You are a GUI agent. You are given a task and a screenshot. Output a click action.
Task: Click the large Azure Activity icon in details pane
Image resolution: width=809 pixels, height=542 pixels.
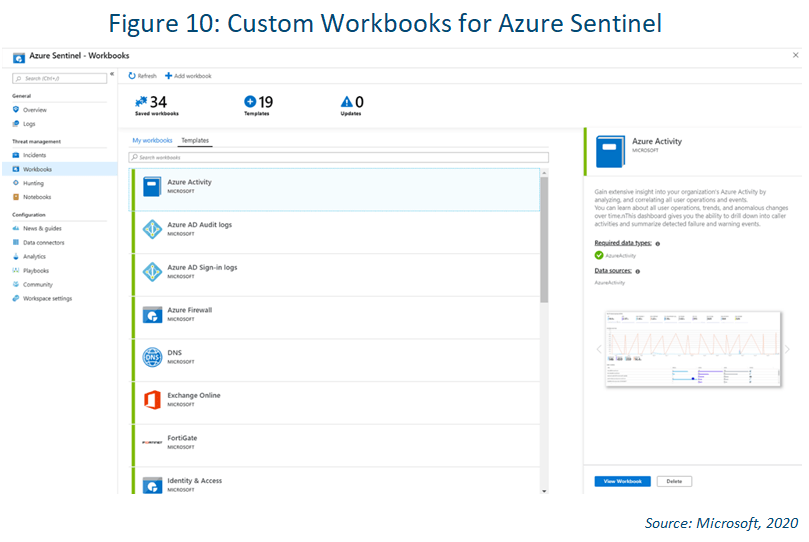(610, 151)
